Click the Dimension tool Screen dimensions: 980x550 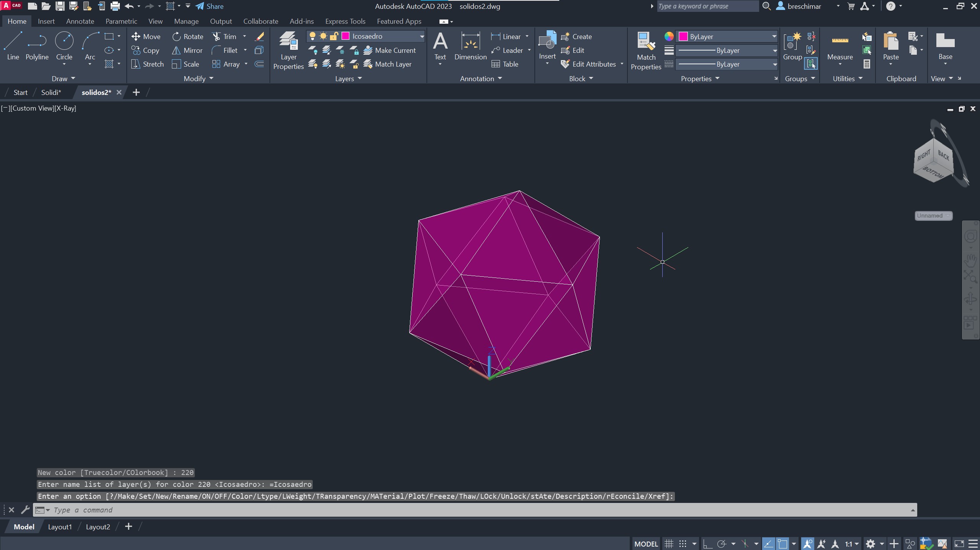[x=470, y=46]
